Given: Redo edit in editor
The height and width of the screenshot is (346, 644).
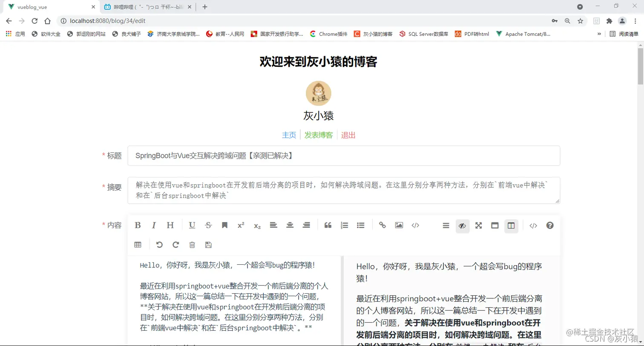Looking at the screenshot, I should (175, 245).
